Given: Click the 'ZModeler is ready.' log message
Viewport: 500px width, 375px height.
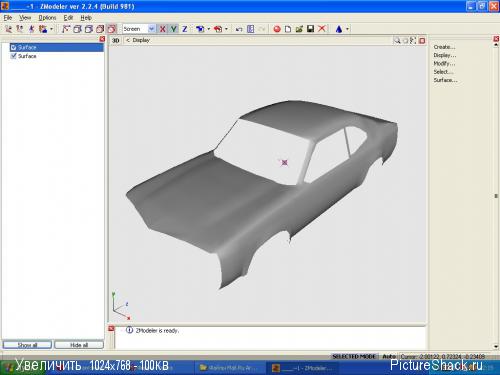Looking at the screenshot, I should click(157, 331).
